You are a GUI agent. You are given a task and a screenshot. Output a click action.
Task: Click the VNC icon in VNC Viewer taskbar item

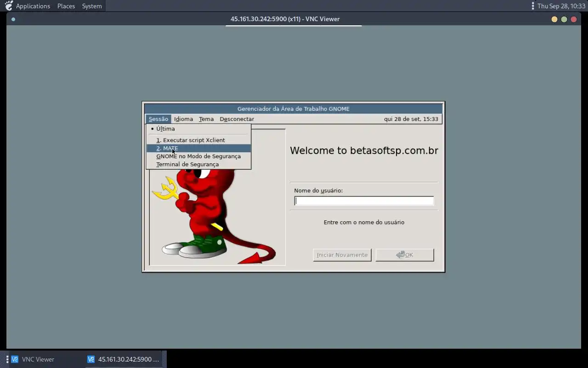(x=15, y=359)
